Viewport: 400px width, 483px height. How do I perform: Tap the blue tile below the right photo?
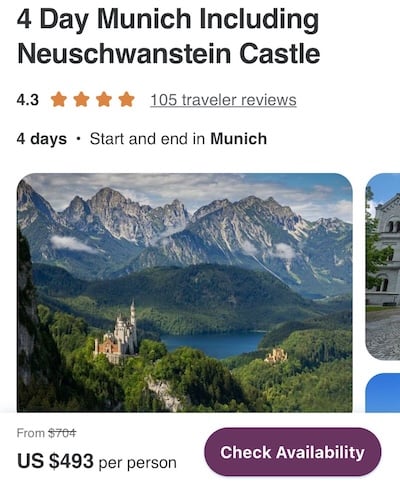click(383, 393)
